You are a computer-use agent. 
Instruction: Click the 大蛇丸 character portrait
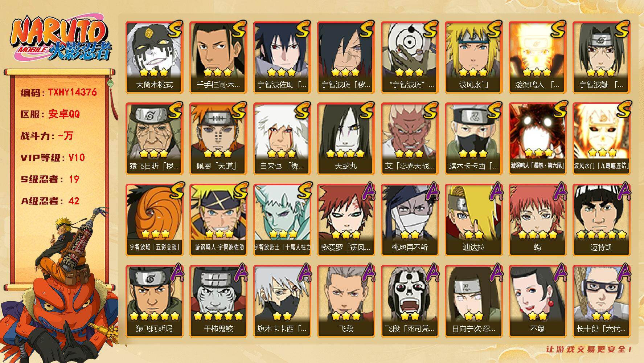pyautogui.click(x=346, y=139)
